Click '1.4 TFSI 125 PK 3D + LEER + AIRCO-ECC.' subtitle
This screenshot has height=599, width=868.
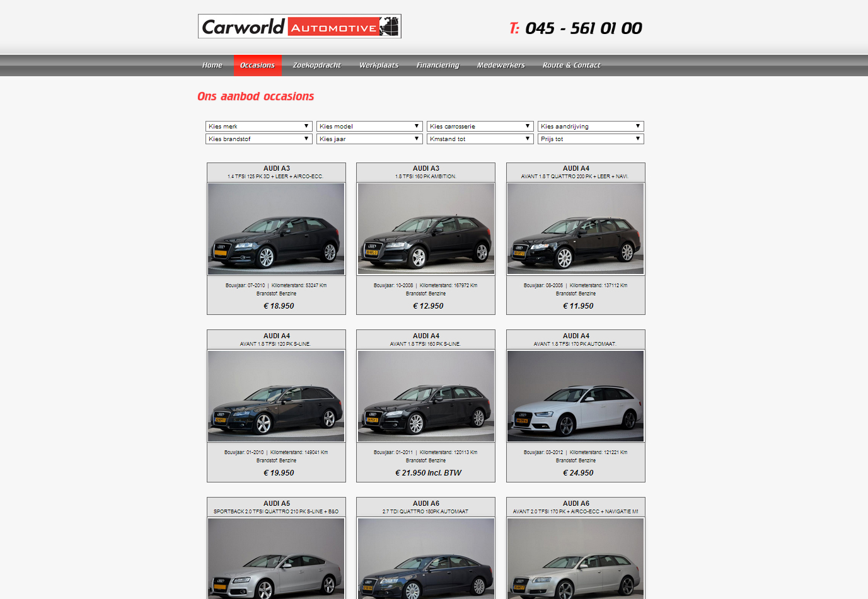tap(275, 177)
